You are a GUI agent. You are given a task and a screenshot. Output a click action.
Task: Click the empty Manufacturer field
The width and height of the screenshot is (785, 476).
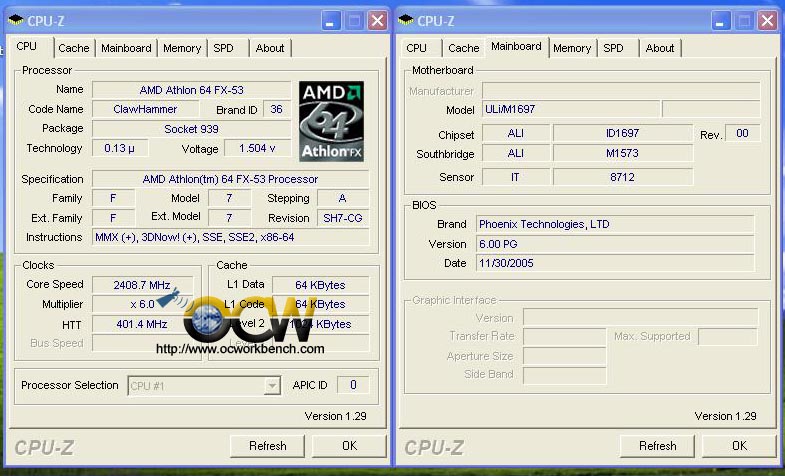pos(621,91)
